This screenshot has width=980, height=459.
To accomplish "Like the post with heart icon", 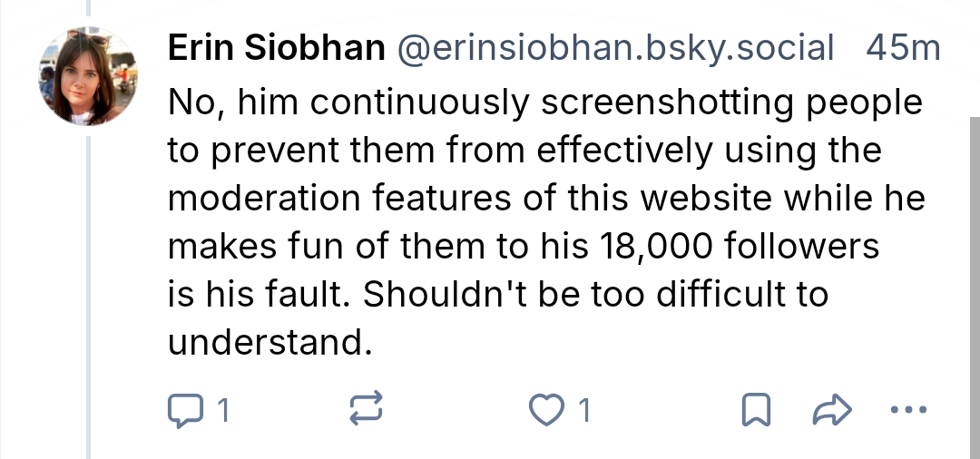I will pyautogui.click(x=546, y=412).
